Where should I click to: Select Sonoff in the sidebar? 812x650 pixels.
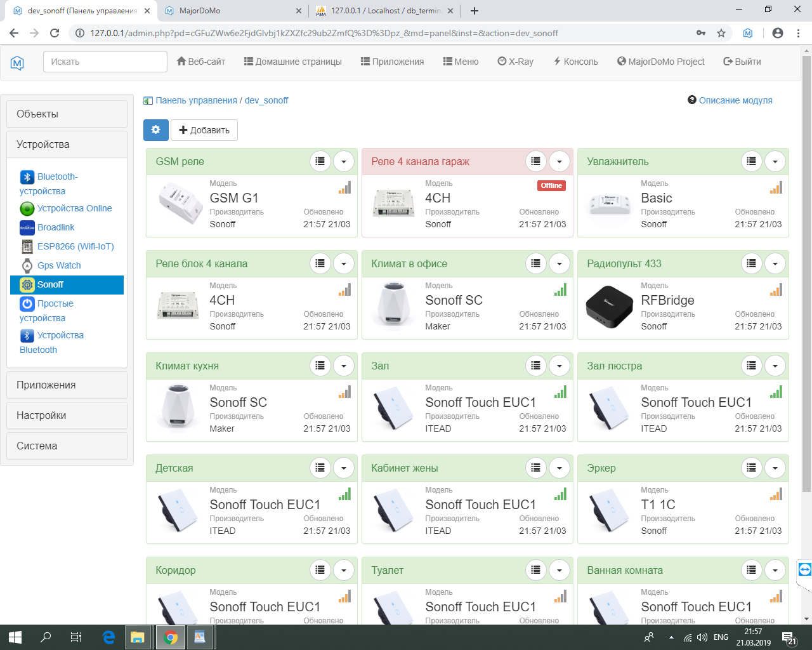point(67,285)
